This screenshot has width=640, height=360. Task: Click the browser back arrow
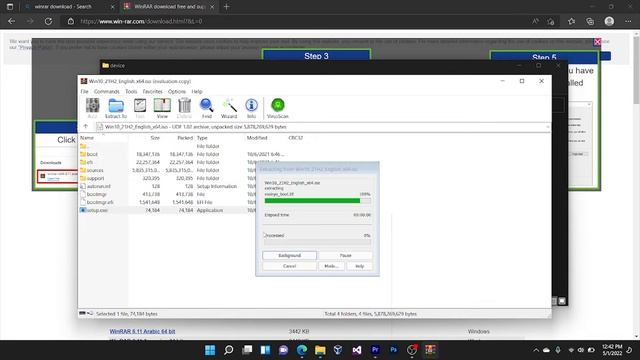(11, 21)
